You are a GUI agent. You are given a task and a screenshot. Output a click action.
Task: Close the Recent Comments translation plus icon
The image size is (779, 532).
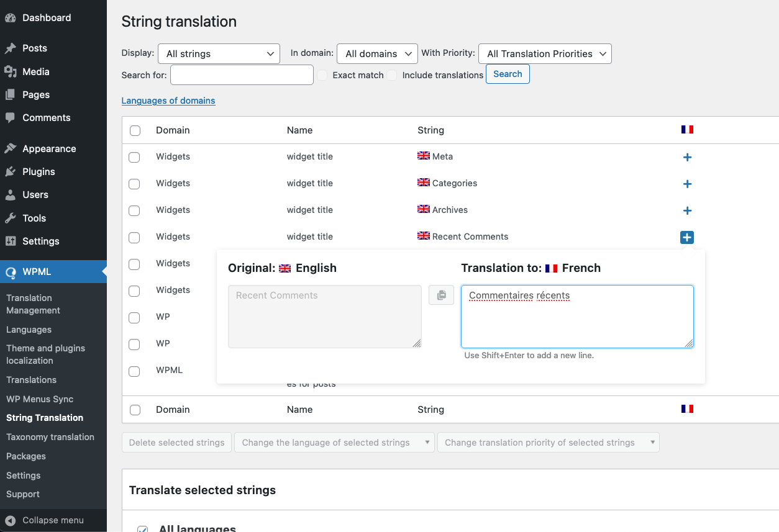pos(687,237)
